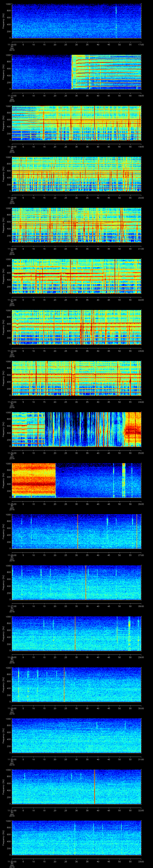Open the spectrogram plot starting at 11:17:00
Viewport: 153px width, 868px height.
point(76,72)
